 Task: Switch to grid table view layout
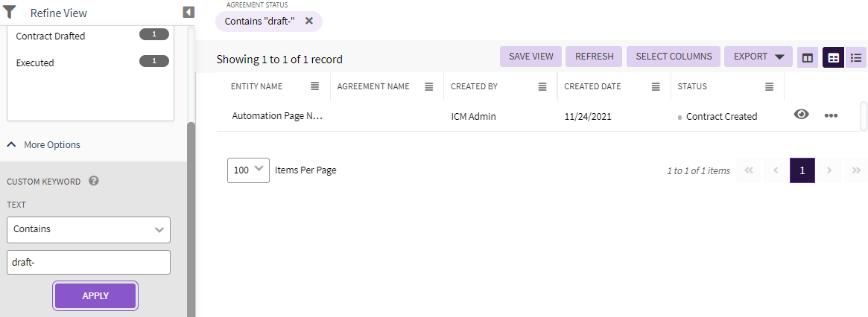tap(833, 57)
